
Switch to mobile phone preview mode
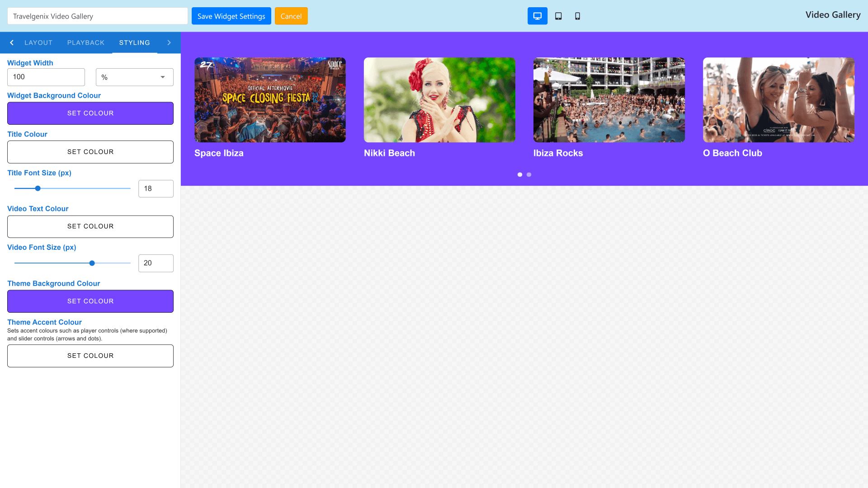coord(577,16)
